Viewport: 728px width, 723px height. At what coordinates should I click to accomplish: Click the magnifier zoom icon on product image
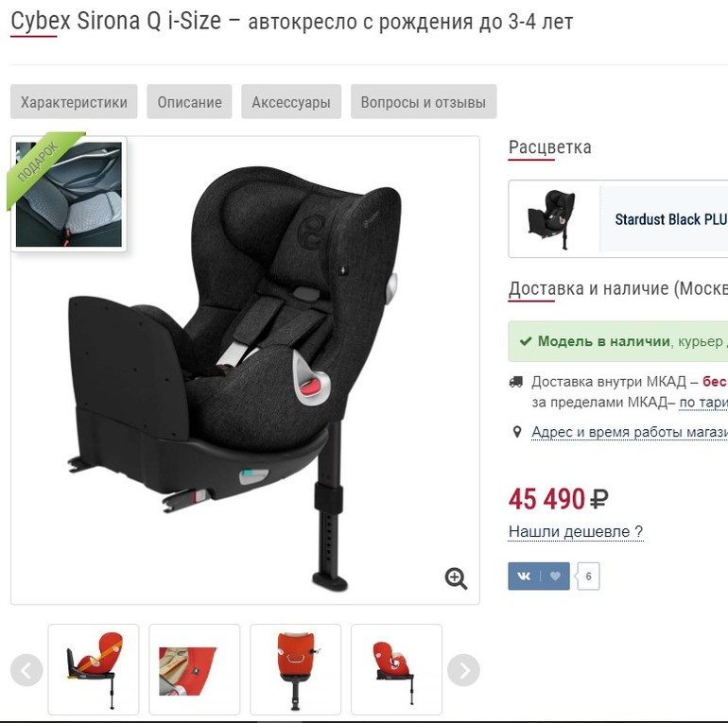pos(456,578)
